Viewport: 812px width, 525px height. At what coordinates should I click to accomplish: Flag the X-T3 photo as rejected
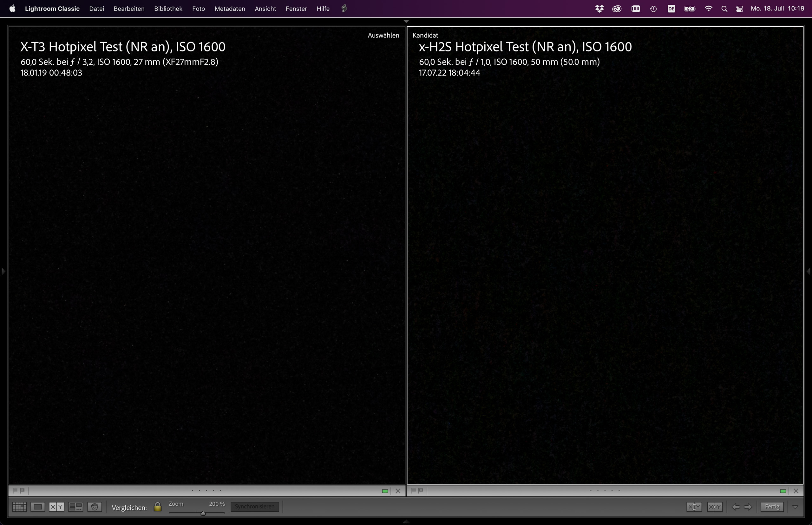point(22,490)
